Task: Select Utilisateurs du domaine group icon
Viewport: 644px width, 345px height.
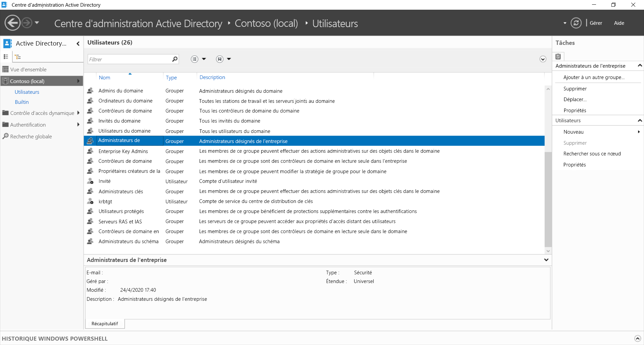Action: (90, 131)
